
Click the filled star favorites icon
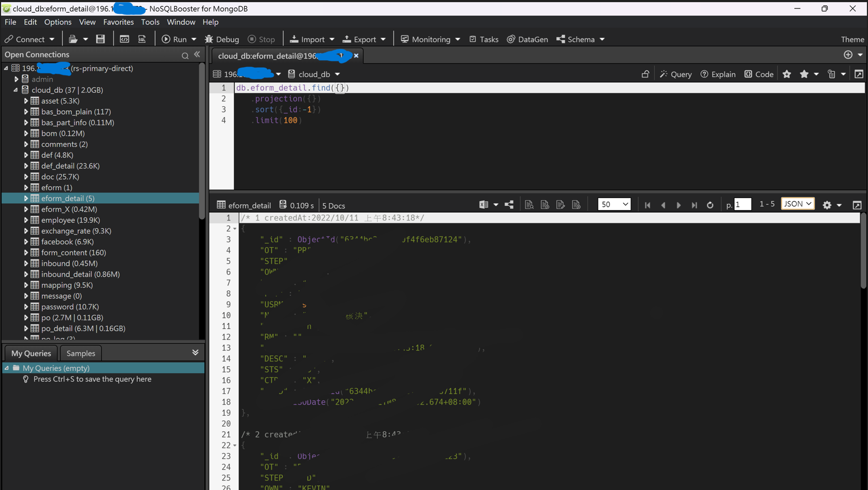(804, 74)
